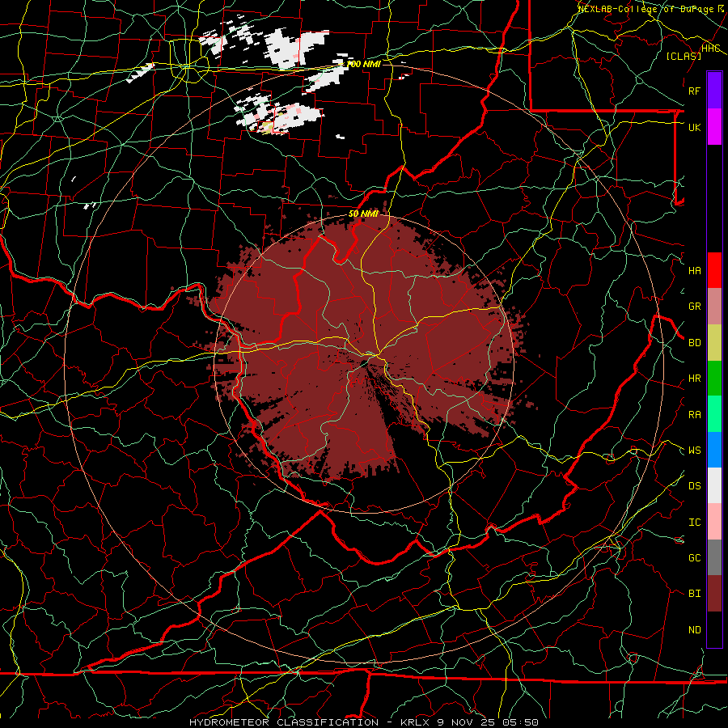
Task: Click the GR legend label
Action: pos(694,307)
